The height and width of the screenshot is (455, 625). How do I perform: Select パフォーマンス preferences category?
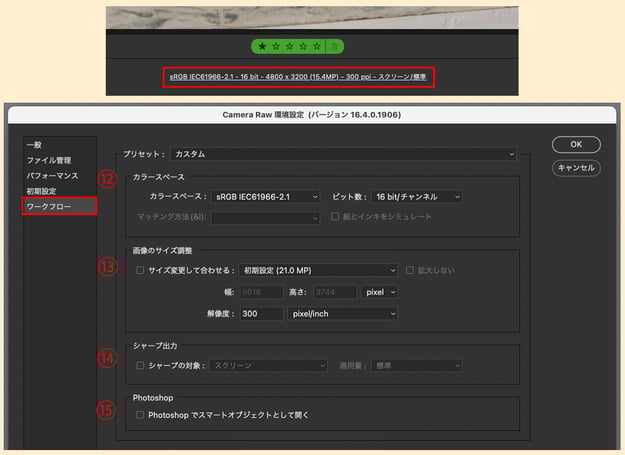pos(52,176)
